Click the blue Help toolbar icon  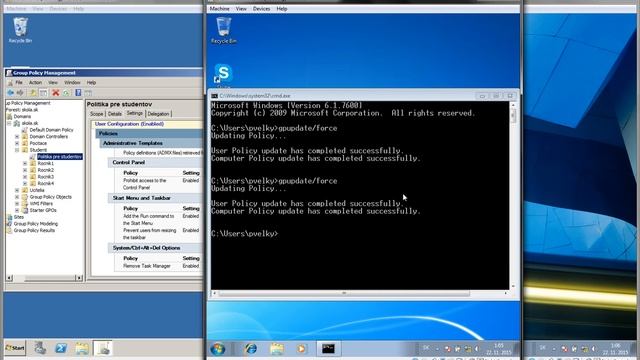click(x=78, y=93)
